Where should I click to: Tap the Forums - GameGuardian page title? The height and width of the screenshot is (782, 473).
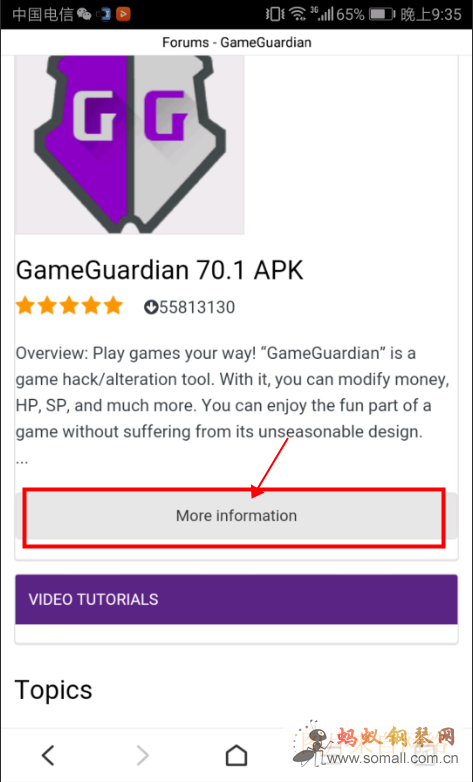point(236,42)
